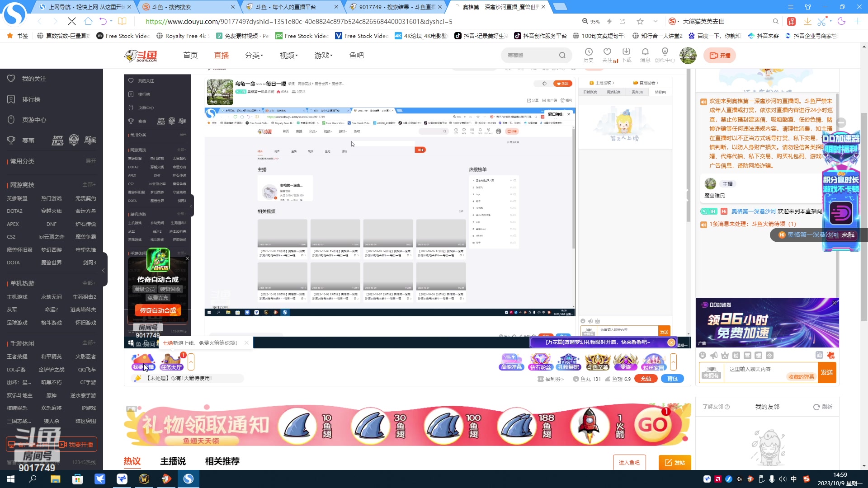Click the 滤 filter icon in chat toolbar
868x488 pixels.
point(819,355)
